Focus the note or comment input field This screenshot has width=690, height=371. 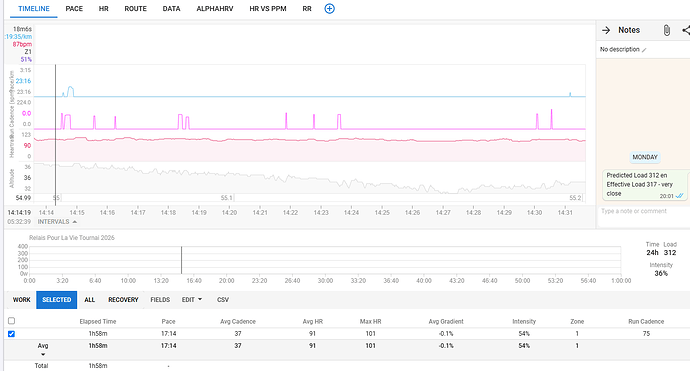[x=642, y=211]
